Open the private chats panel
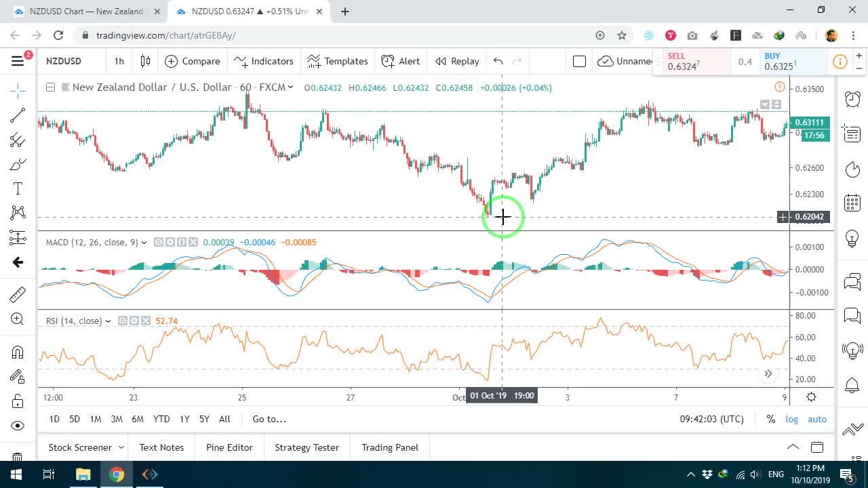 point(852,316)
